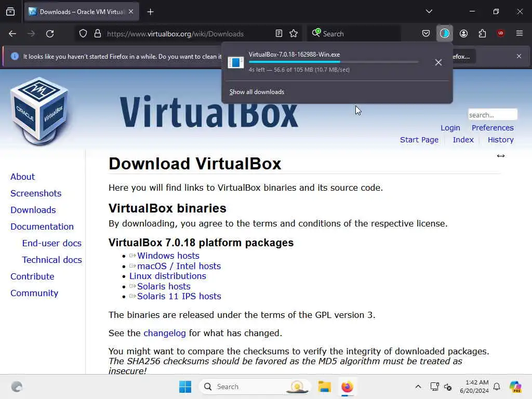The width and height of the screenshot is (532, 399).
Task: Click the Windows taskbar Search box
Action: tap(255, 387)
